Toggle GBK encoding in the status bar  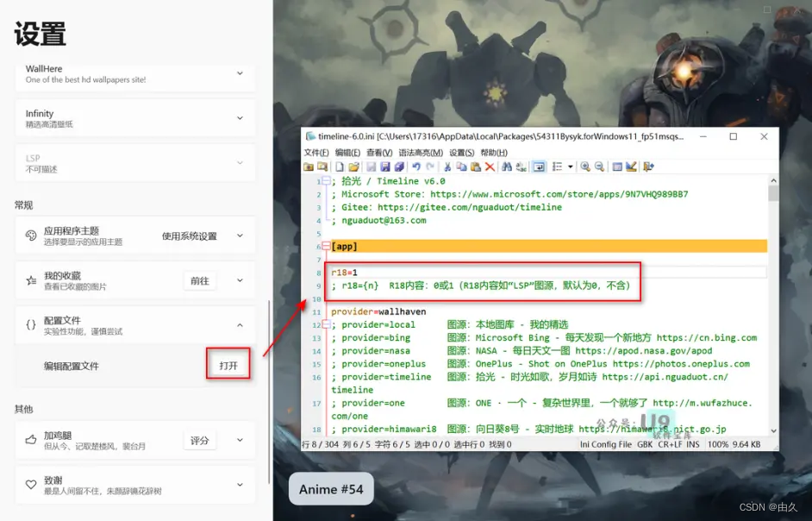[x=643, y=443]
